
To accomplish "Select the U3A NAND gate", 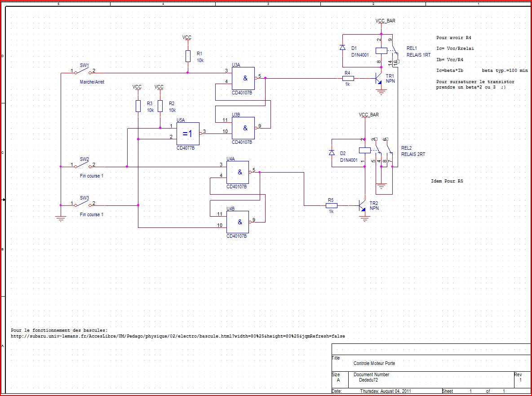I will coord(243,78).
